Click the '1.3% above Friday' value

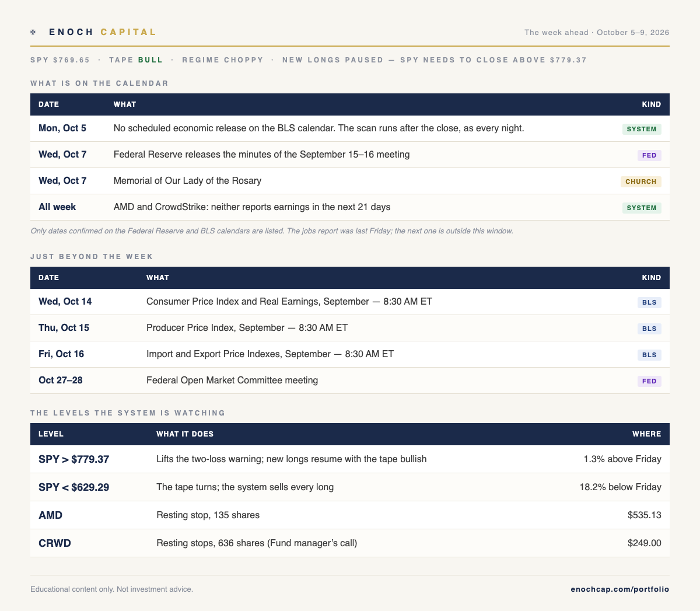(x=622, y=459)
